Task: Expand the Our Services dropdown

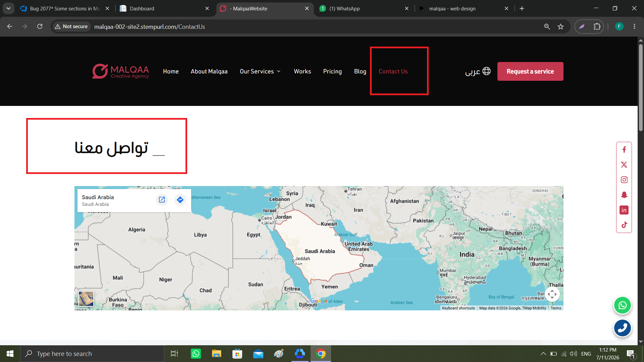Action: [x=260, y=71]
